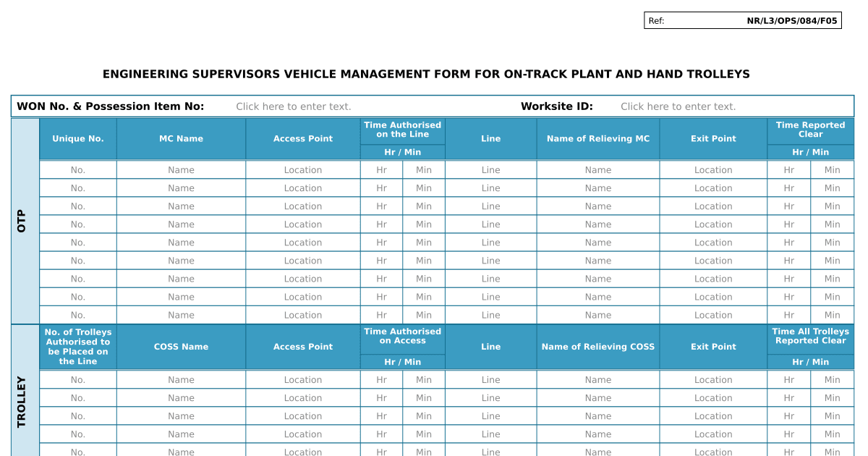868x456 pixels.
Task: Click the Trolley section 'Line' column header
Action: point(490,347)
